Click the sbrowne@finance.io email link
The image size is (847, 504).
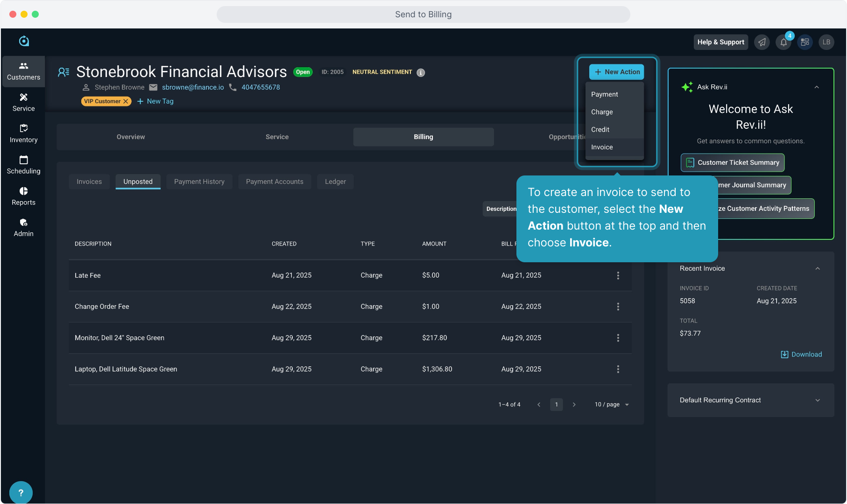click(193, 88)
